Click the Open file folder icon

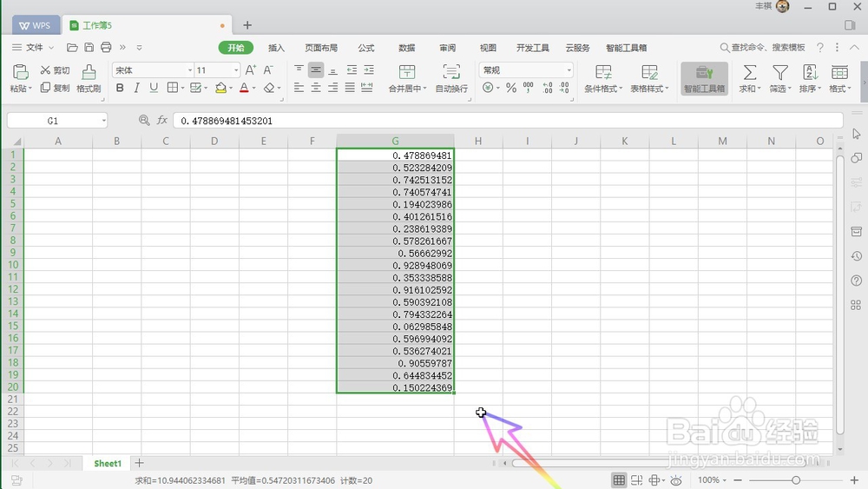(72, 48)
